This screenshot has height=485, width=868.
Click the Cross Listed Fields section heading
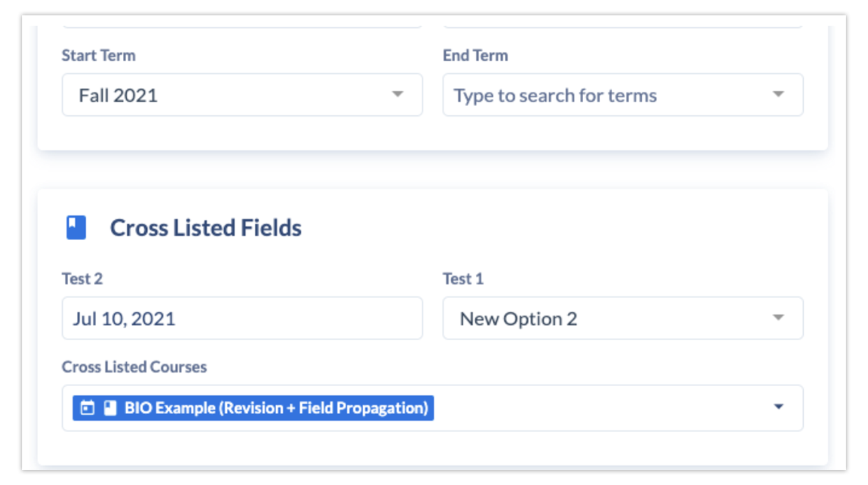[206, 228]
